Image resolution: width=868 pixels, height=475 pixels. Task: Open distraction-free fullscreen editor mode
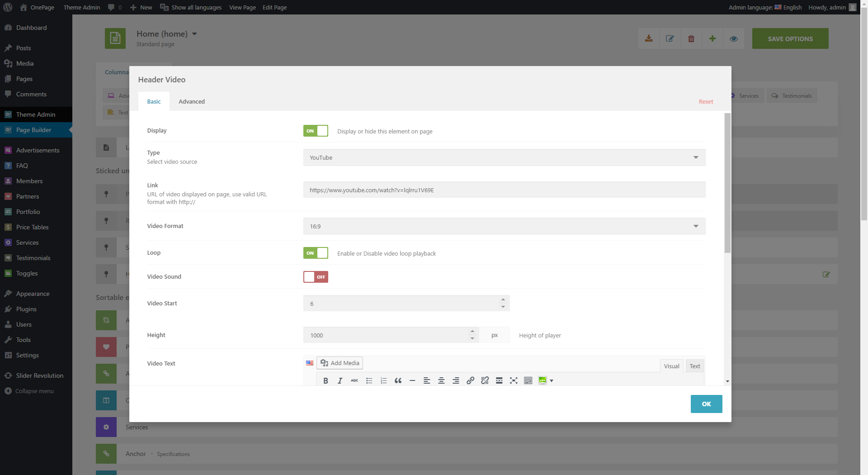[x=514, y=380]
